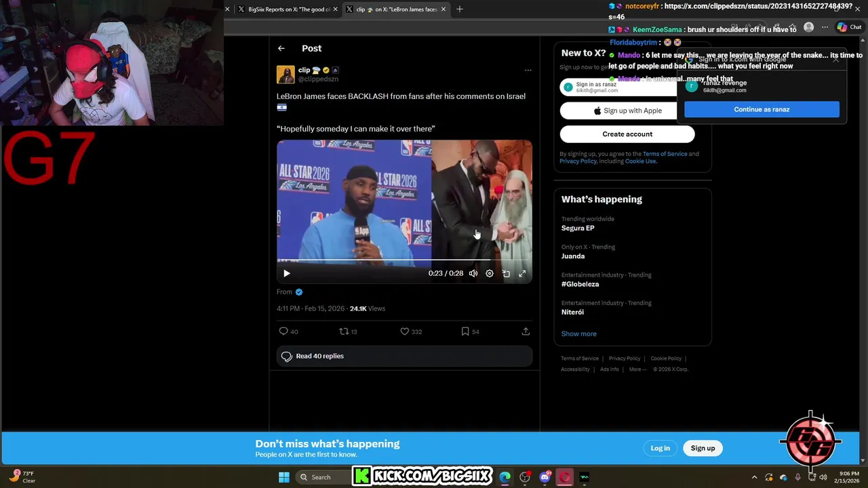Open the Copilot Chat button

[849, 27]
